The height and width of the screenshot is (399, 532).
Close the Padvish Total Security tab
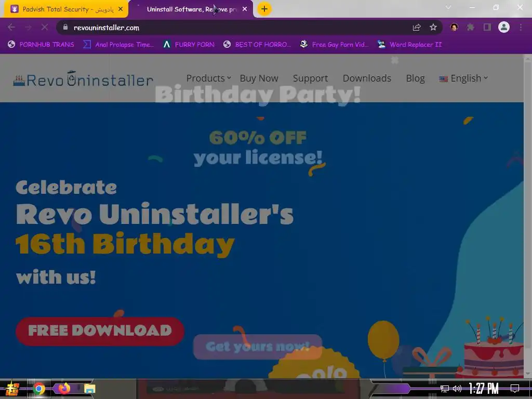pyautogui.click(x=121, y=9)
